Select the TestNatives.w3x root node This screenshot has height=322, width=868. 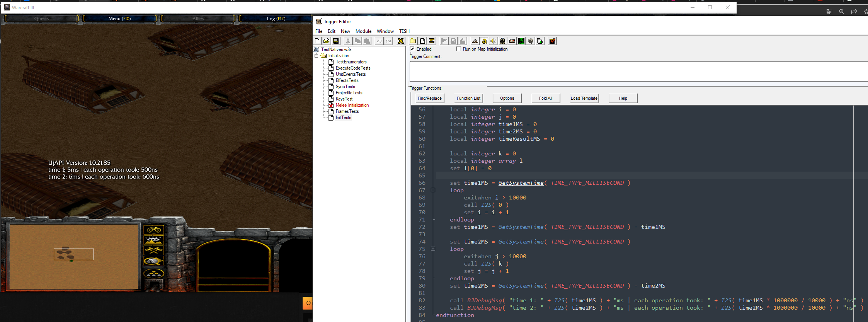point(336,49)
